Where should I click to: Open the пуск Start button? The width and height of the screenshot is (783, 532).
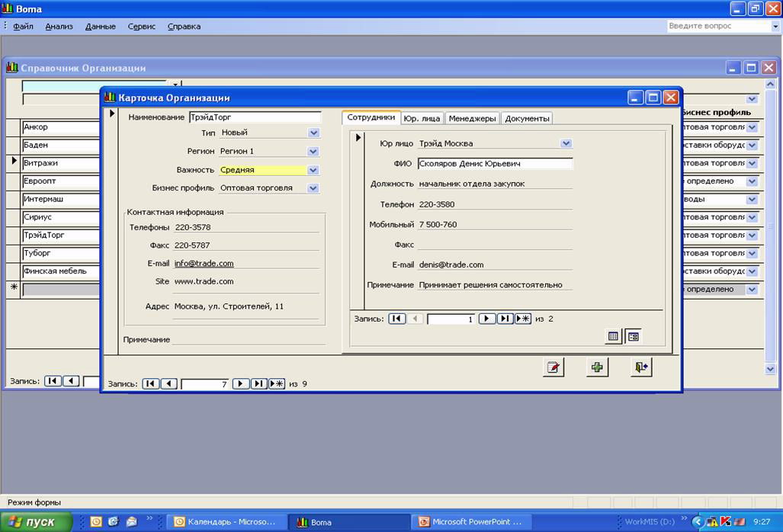tap(36, 522)
